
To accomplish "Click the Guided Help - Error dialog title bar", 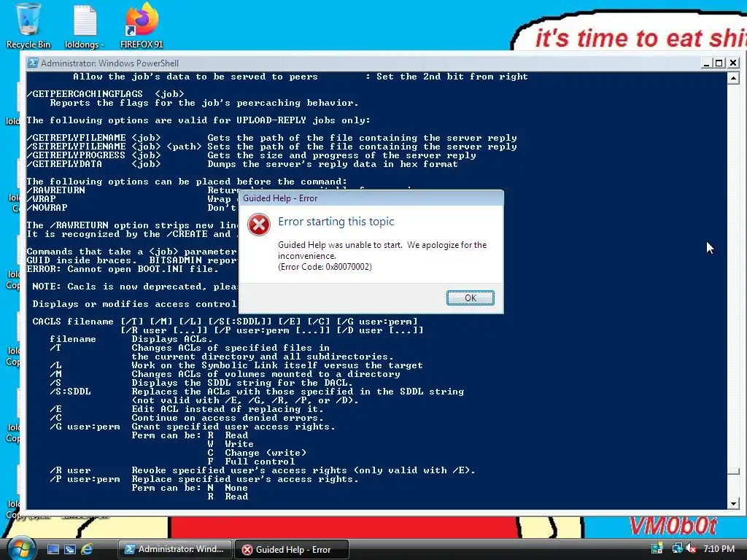I will point(371,198).
